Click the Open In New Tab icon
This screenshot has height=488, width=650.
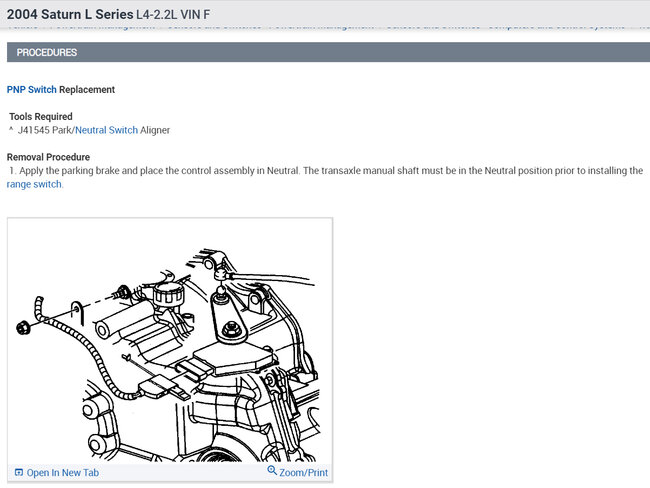coord(19,472)
